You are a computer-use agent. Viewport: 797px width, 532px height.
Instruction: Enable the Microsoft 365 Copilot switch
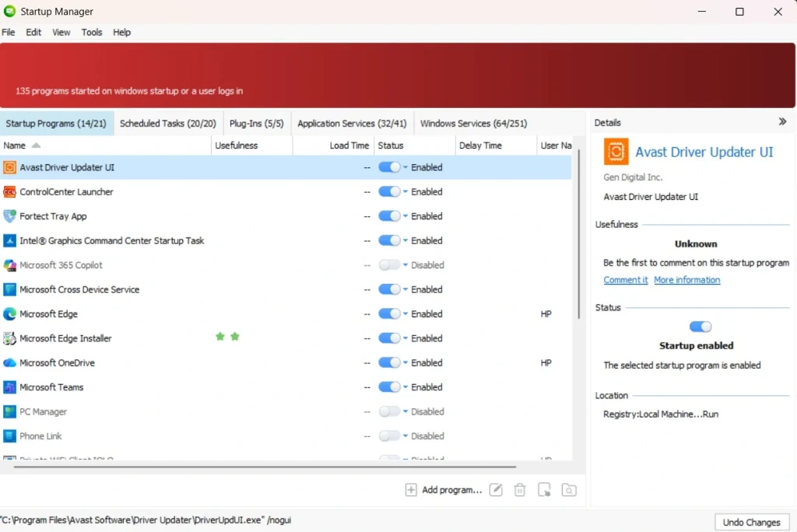point(389,264)
